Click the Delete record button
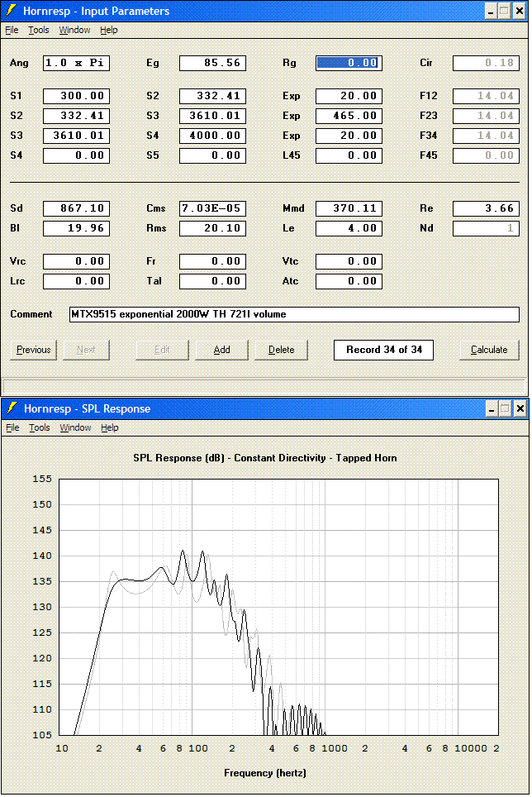Image resolution: width=532 pixels, height=797 pixels. click(281, 350)
